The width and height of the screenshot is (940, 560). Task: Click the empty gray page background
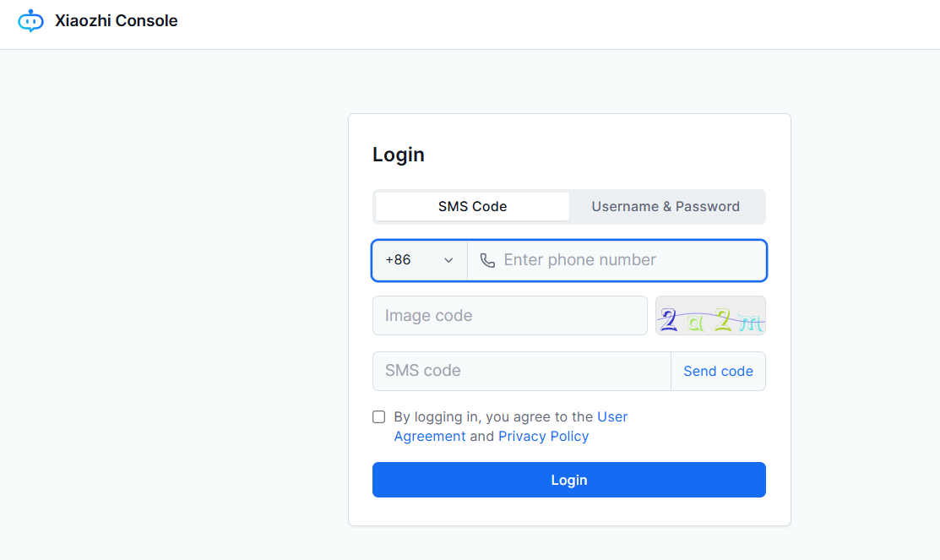pos(174,300)
